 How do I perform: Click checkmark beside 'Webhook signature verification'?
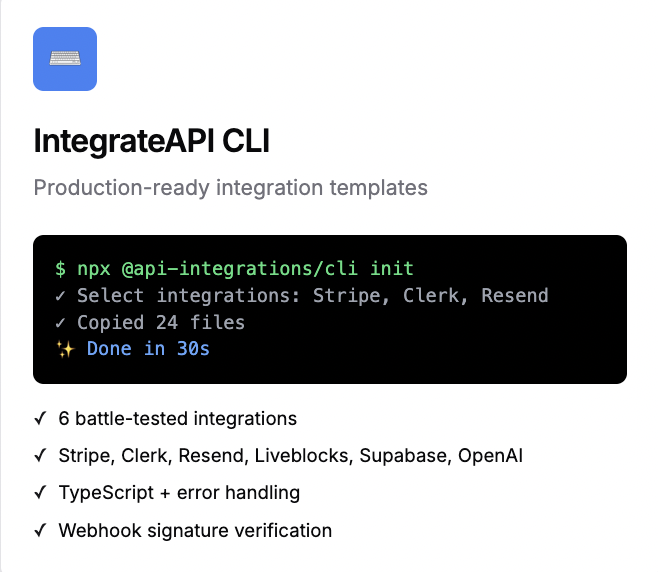[x=40, y=530]
